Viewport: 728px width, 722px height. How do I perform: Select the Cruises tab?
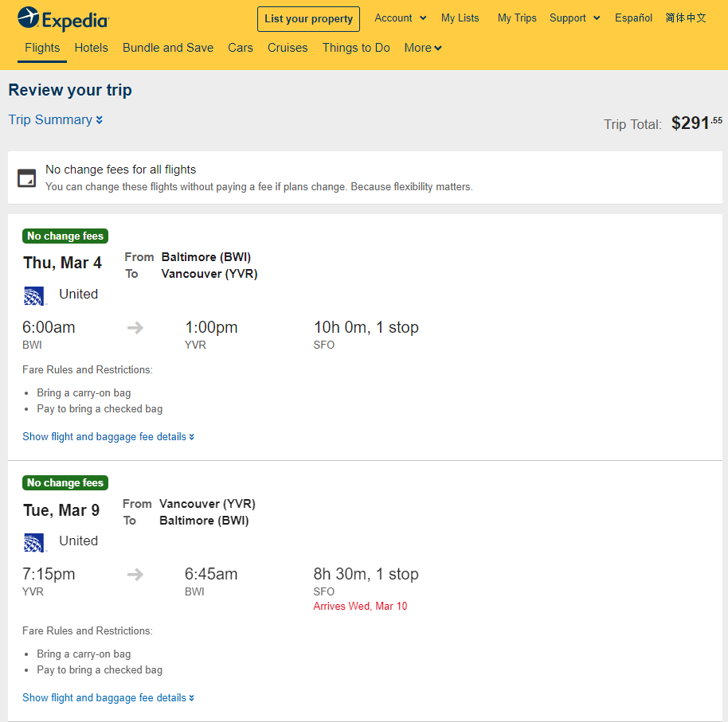click(288, 48)
